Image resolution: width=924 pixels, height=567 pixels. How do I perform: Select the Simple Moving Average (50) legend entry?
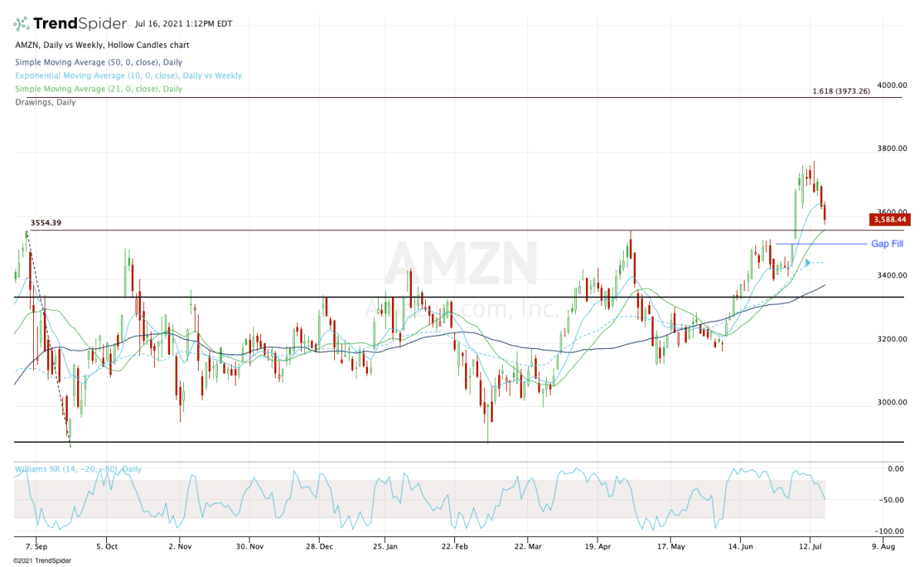(x=98, y=62)
